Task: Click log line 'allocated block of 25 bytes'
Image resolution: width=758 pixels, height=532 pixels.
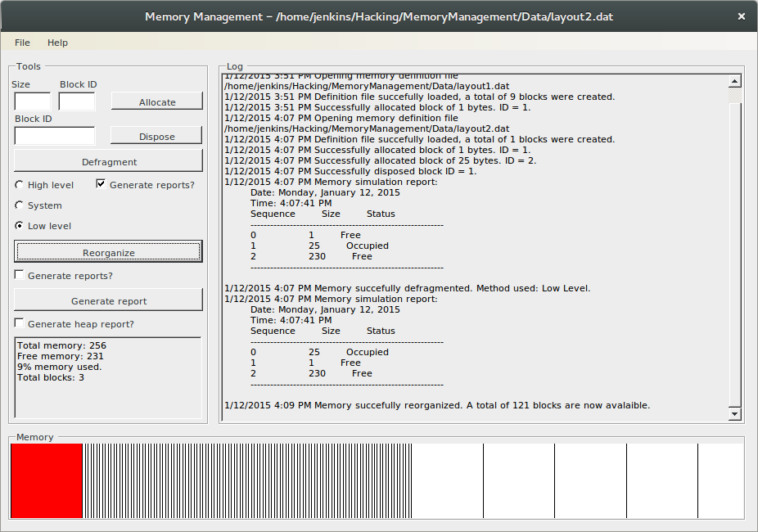Action: click(x=381, y=161)
